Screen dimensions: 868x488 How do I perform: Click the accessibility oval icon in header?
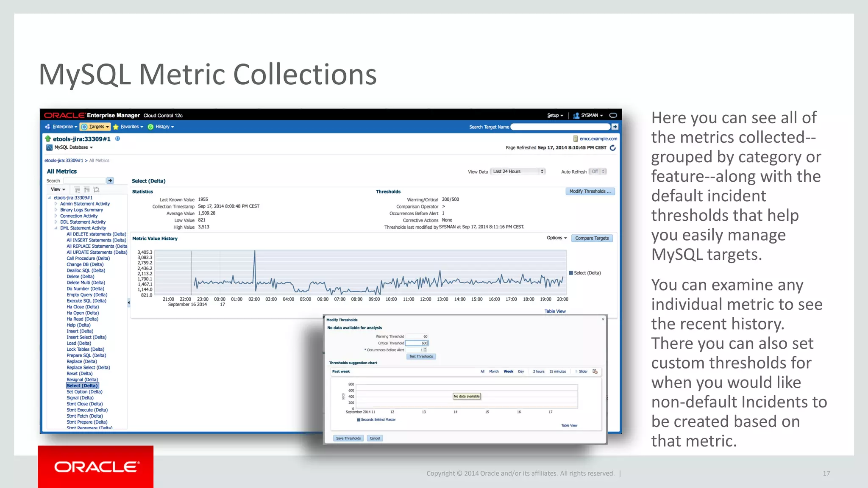613,115
